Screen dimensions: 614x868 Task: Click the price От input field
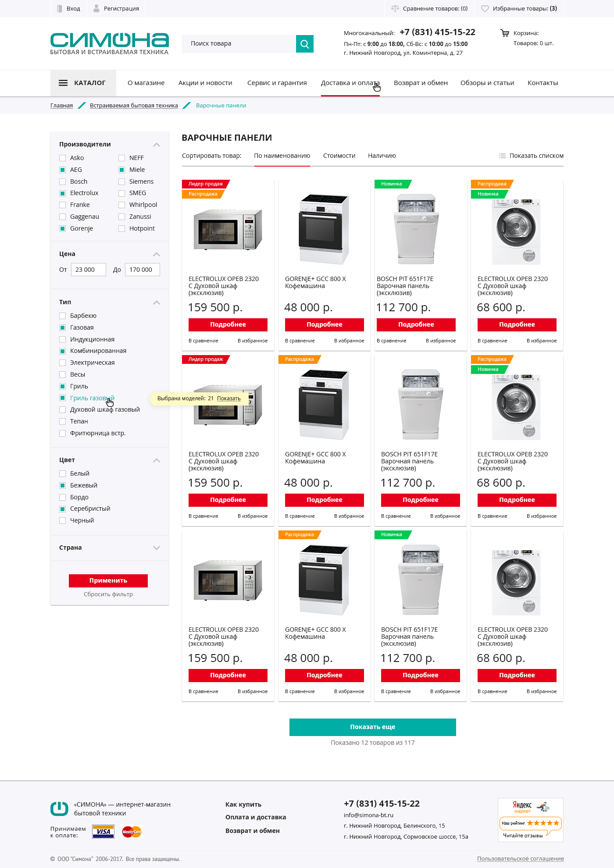[x=89, y=270]
